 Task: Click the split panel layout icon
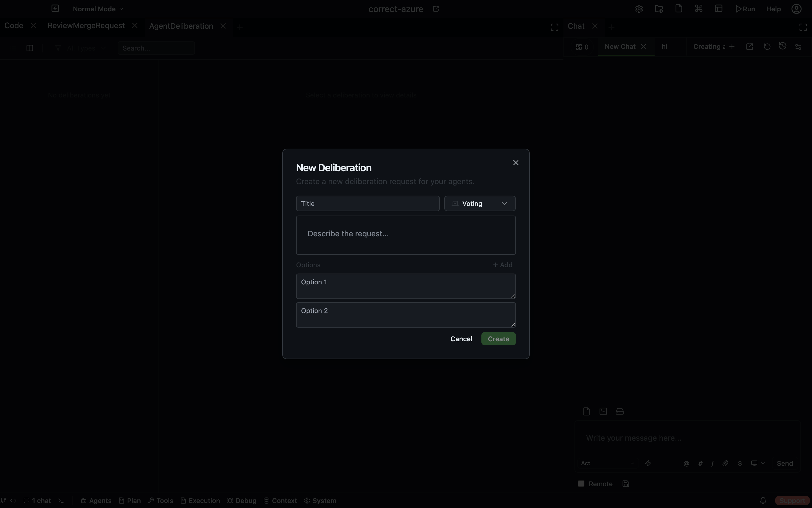click(30, 48)
